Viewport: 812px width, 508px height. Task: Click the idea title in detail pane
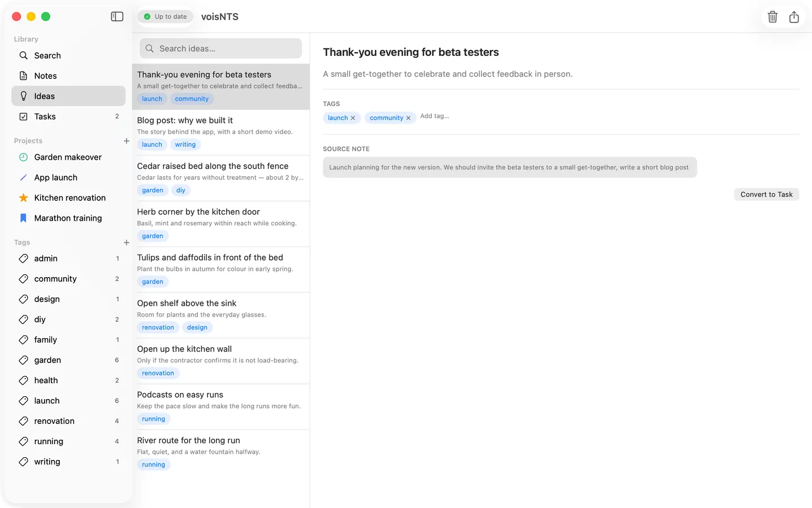[x=411, y=52]
